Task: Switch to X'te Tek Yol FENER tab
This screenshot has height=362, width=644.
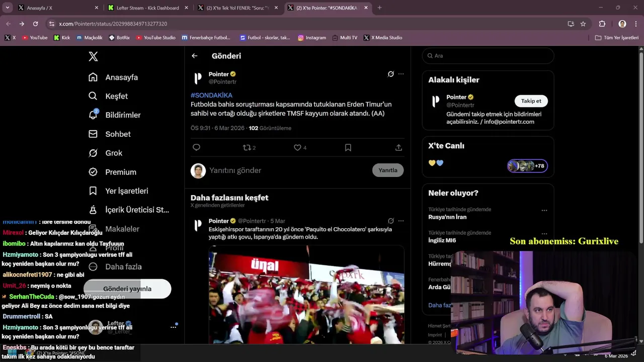Action: (x=237, y=8)
